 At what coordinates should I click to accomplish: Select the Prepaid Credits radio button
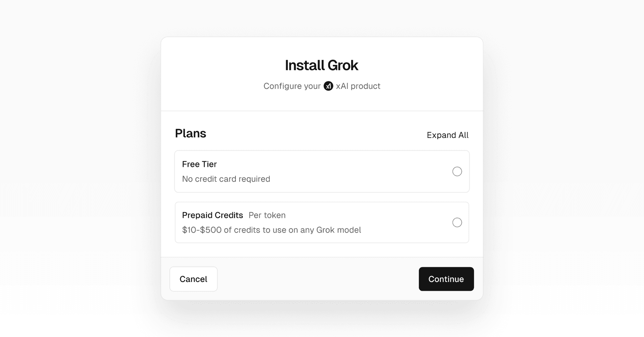(457, 222)
